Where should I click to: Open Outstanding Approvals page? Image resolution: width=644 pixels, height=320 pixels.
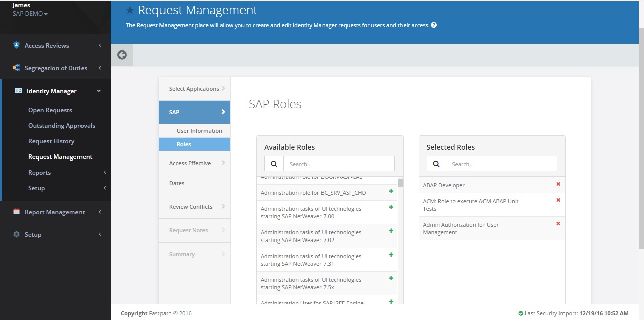coord(61,126)
